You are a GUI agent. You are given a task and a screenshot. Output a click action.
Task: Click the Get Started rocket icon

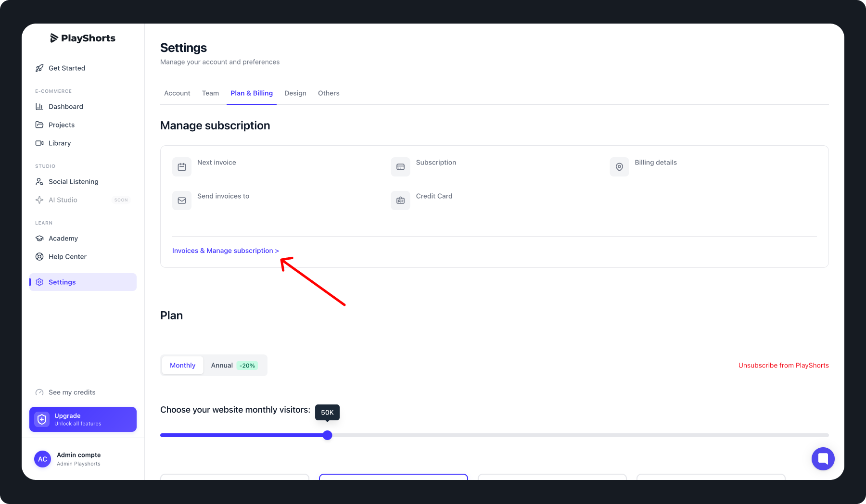(x=39, y=68)
